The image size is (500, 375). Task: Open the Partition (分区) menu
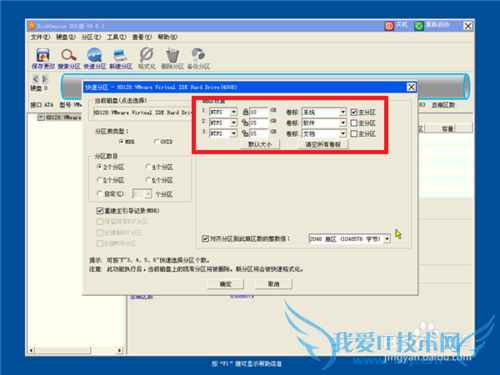click(x=91, y=37)
